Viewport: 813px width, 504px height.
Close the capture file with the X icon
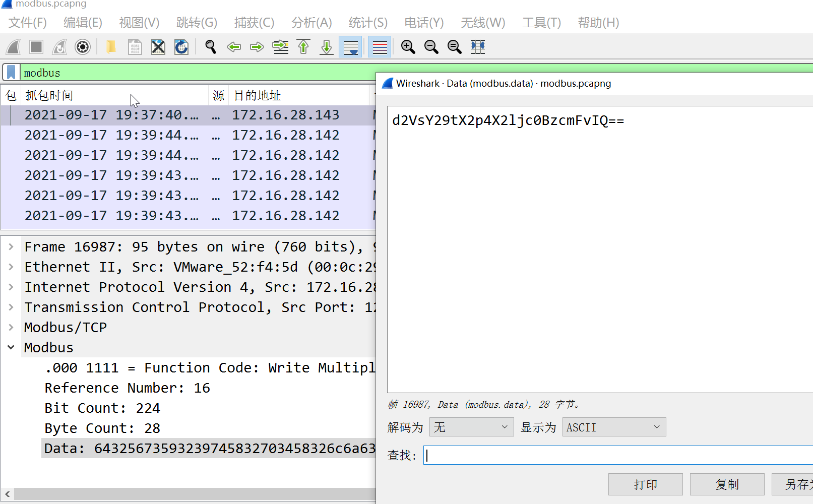[x=158, y=47]
